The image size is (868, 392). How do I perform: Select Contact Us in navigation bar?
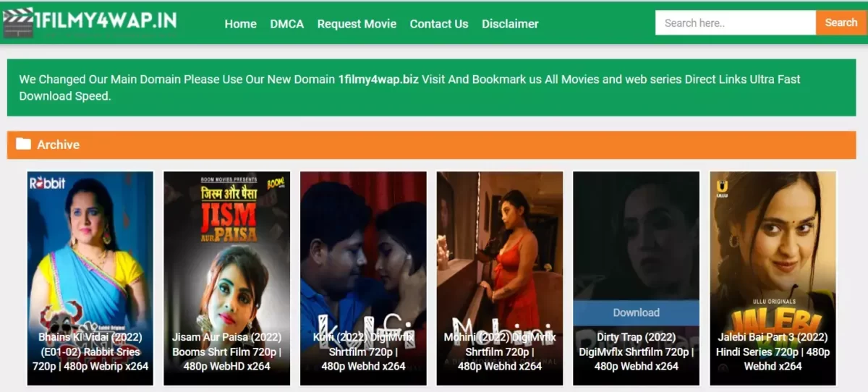(x=438, y=24)
